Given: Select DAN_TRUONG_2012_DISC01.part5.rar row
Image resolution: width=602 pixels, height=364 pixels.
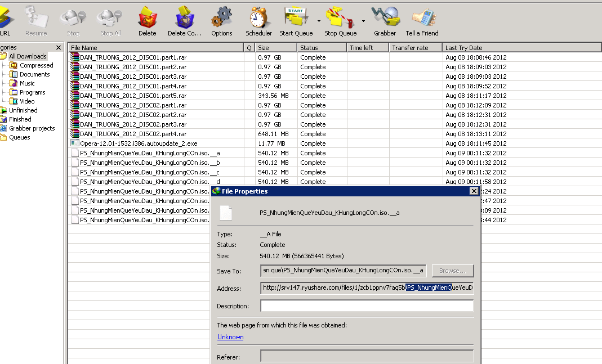Looking at the screenshot, I should point(133,96).
